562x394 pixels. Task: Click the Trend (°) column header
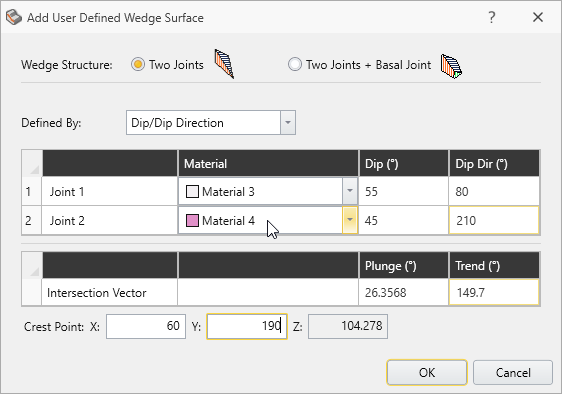494,266
